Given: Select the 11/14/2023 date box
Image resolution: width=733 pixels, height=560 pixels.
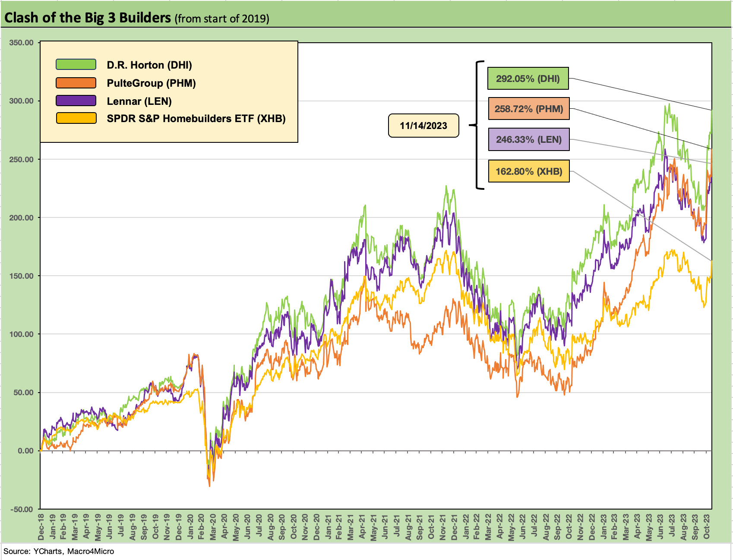Looking at the screenshot, I should point(423,126).
